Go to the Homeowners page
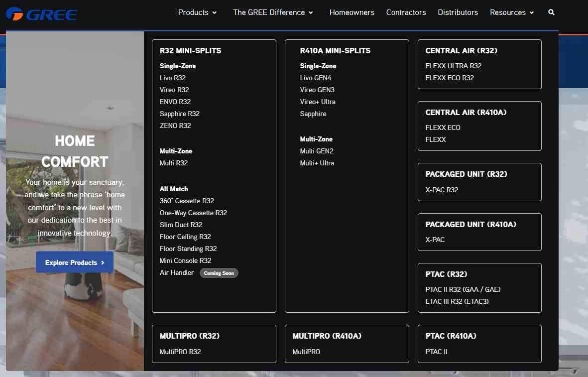Screen dimensions: 588x377 click(352, 12)
